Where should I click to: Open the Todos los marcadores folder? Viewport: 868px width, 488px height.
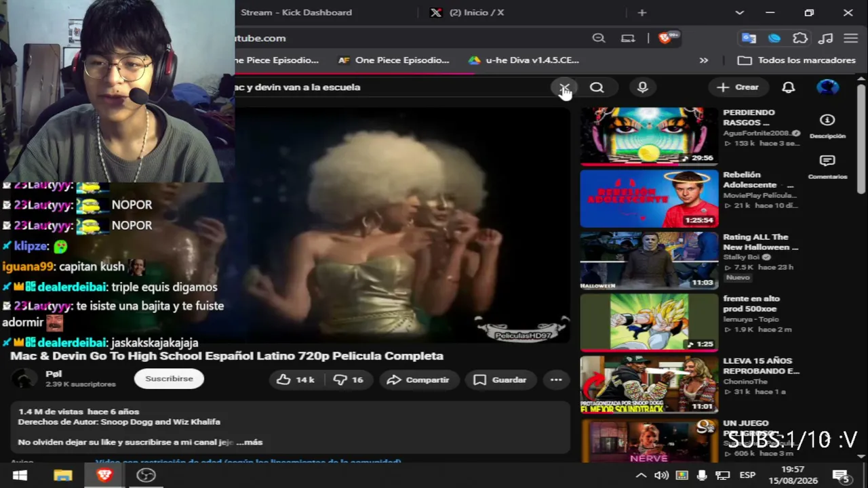point(796,60)
